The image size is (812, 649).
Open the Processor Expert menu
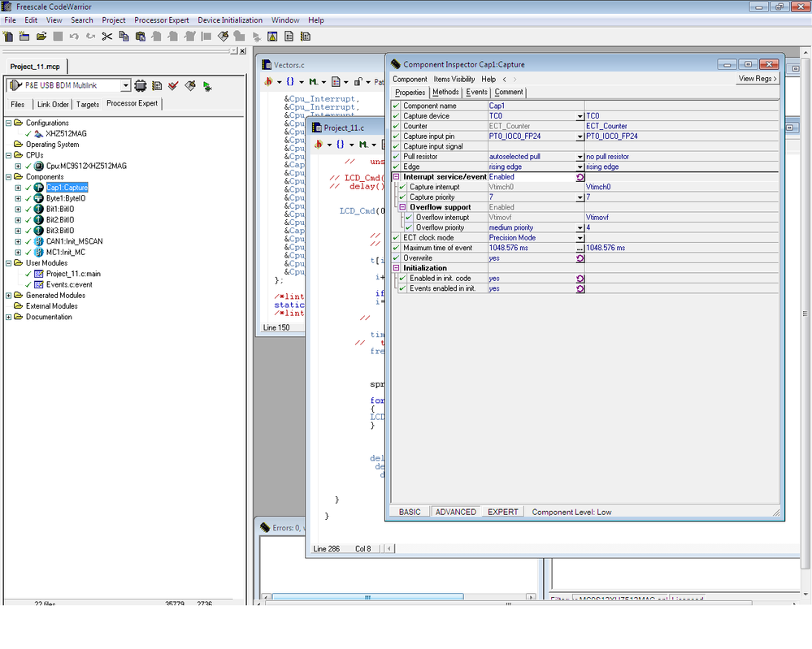[x=161, y=20]
